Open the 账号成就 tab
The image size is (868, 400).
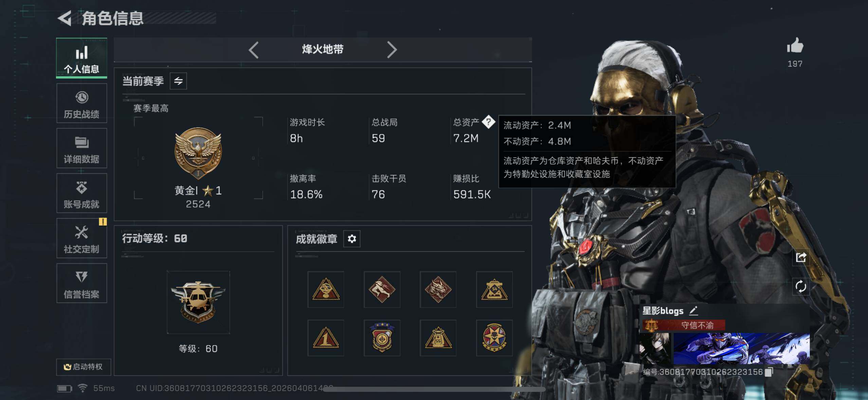click(82, 193)
